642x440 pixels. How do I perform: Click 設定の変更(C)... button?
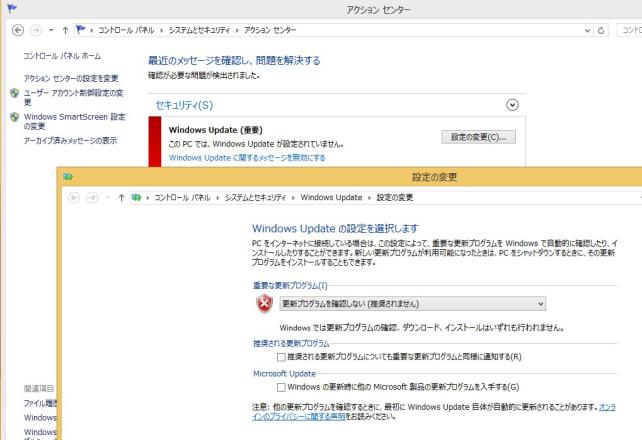pyautogui.click(x=478, y=137)
